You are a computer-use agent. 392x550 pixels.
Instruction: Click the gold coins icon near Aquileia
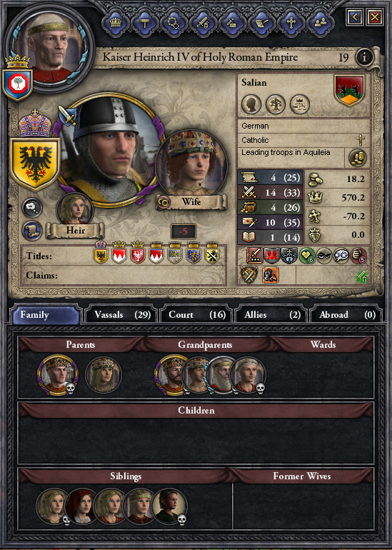coord(358,157)
